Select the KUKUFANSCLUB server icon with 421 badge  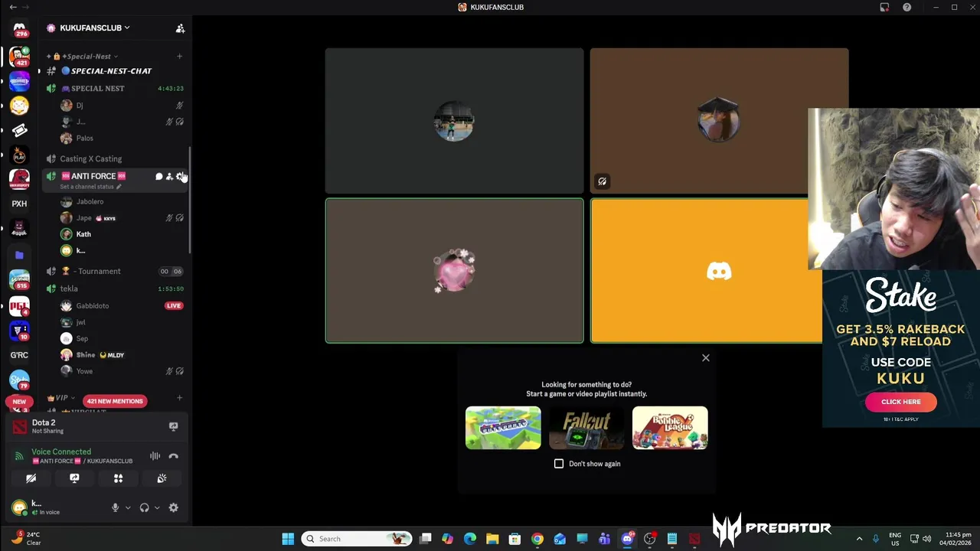19,56
